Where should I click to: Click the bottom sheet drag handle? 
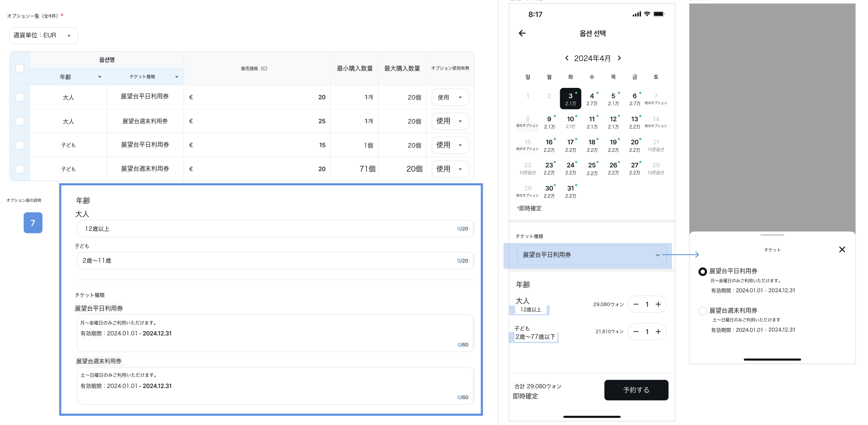(x=772, y=235)
